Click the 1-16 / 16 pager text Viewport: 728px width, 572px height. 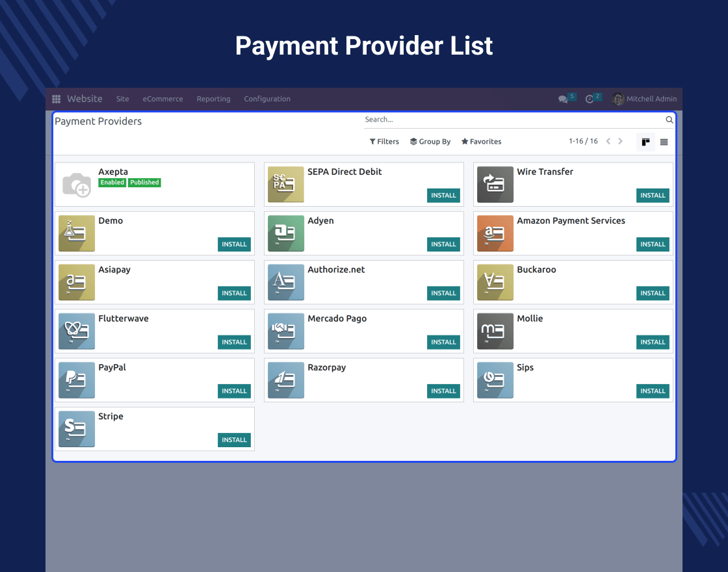pos(583,141)
